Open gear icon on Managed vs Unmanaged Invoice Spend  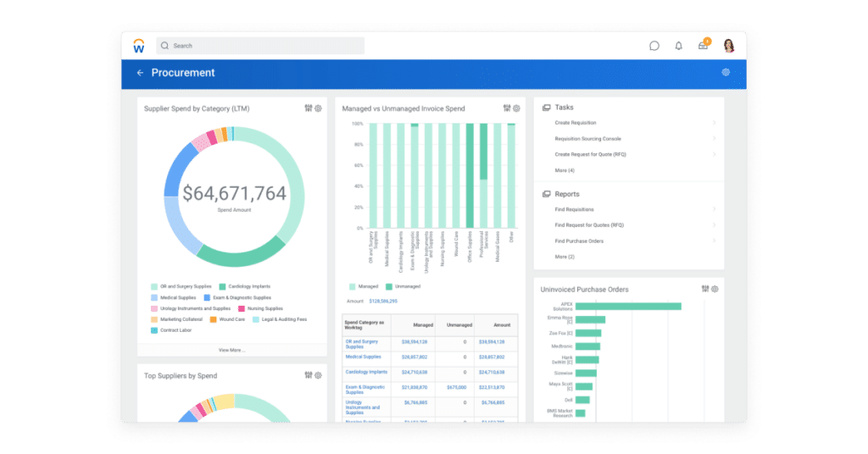pyautogui.click(x=516, y=108)
